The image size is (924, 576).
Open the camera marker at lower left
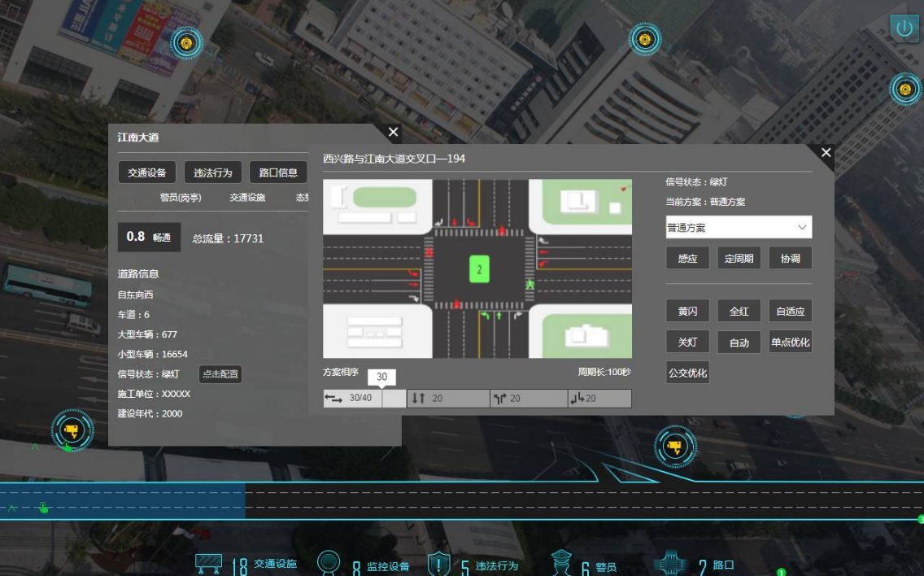tap(72, 430)
